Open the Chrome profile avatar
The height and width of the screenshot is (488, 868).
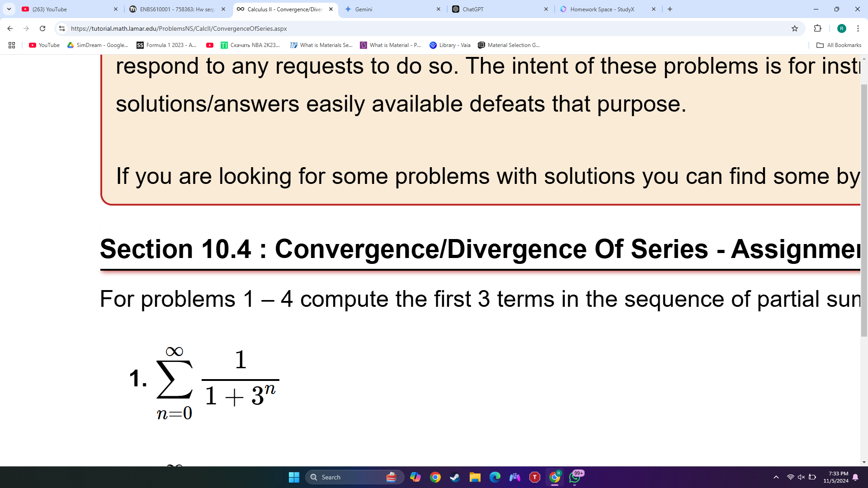(x=841, y=28)
